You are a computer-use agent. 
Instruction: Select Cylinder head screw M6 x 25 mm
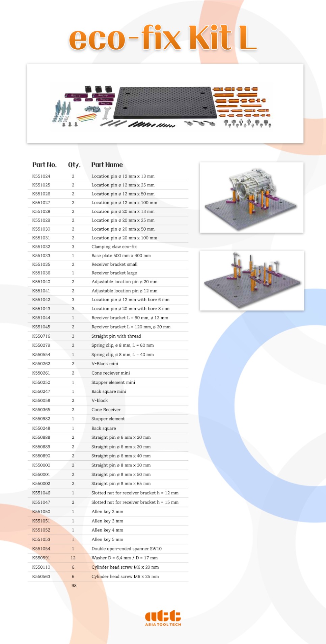pyautogui.click(x=125, y=577)
